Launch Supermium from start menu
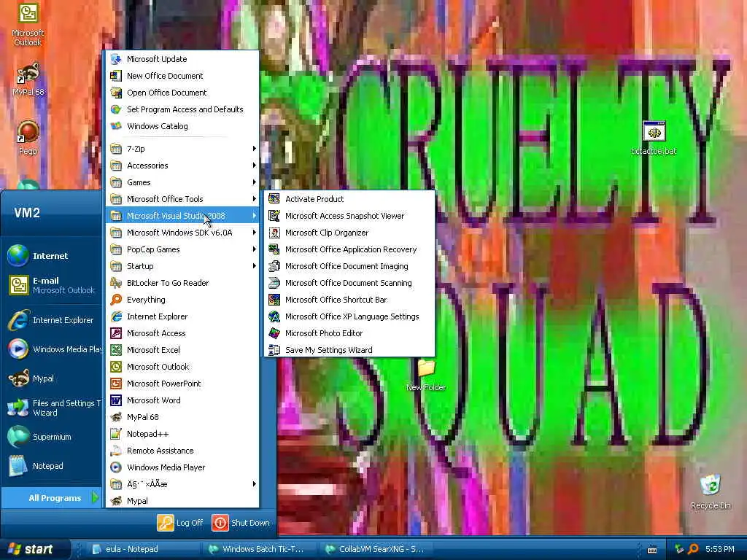The height and width of the screenshot is (560, 747). (52, 437)
